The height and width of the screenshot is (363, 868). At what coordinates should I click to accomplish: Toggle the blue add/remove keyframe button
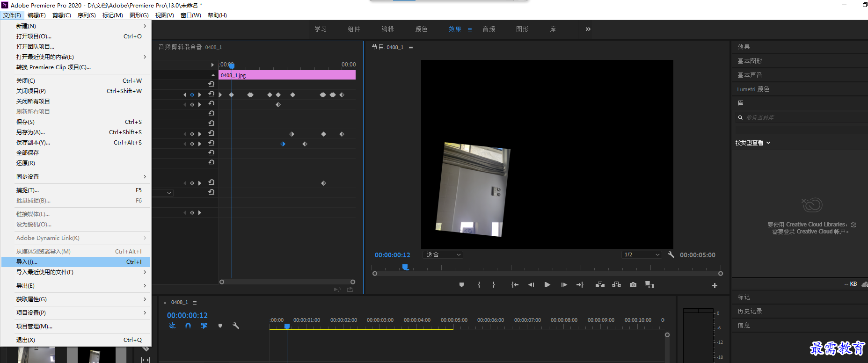pos(192,94)
